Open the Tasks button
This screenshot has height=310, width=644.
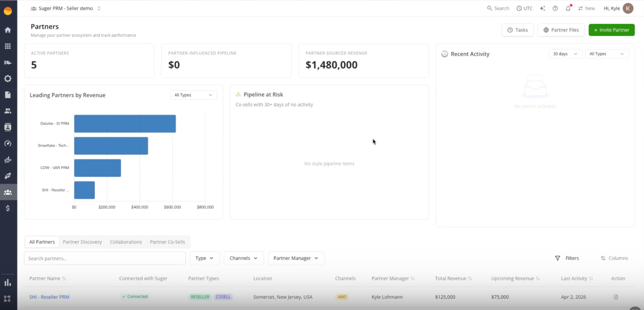(x=518, y=30)
